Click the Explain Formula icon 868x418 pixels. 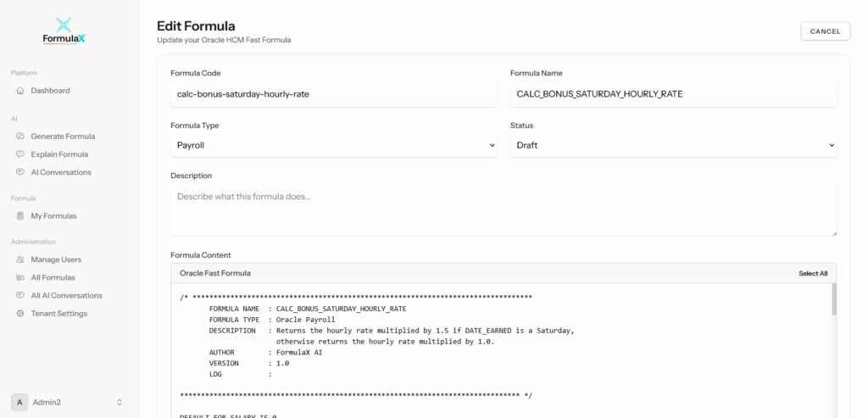pyautogui.click(x=20, y=154)
